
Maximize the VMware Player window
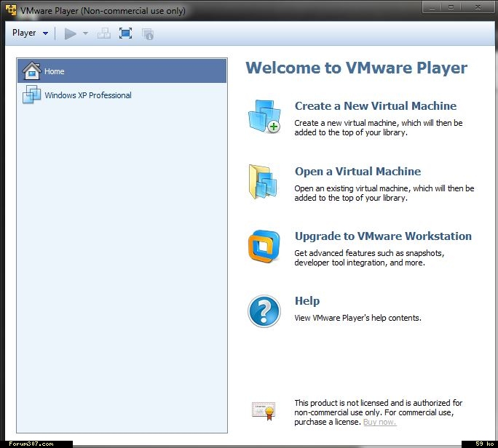[451, 7]
